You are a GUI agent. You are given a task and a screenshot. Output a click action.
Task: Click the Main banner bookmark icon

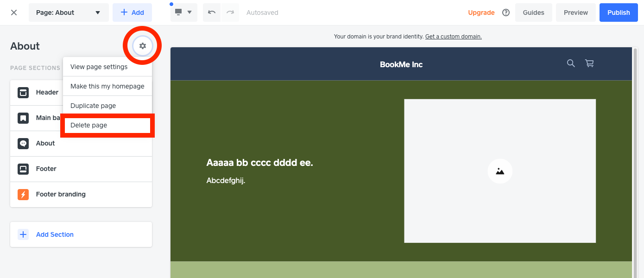pyautogui.click(x=23, y=118)
